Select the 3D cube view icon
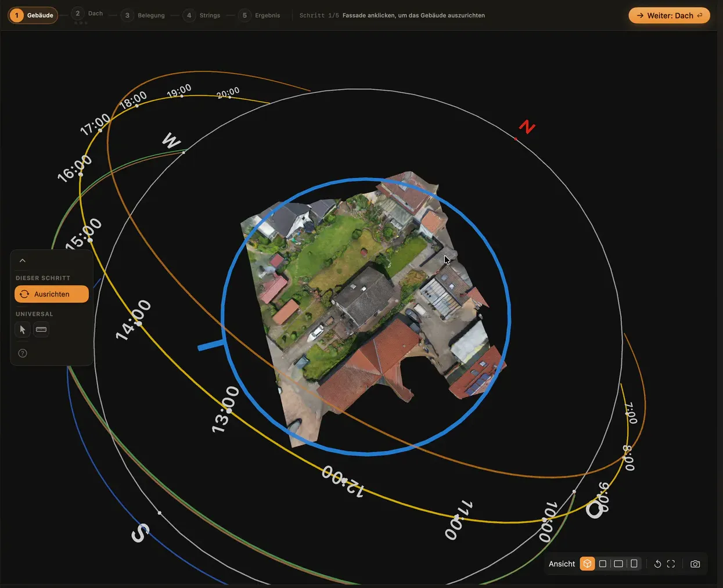This screenshot has height=588, width=723. click(587, 564)
